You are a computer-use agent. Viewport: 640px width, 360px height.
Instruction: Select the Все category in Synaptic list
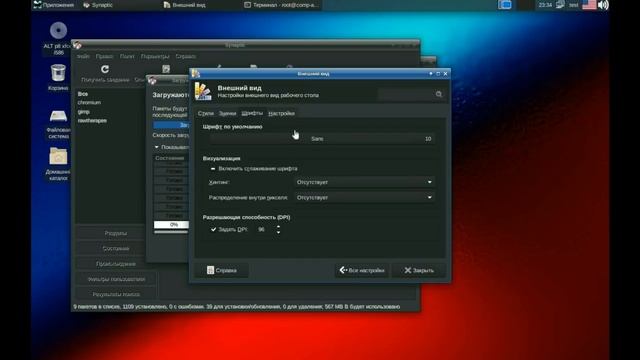pyautogui.click(x=83, y=94)
